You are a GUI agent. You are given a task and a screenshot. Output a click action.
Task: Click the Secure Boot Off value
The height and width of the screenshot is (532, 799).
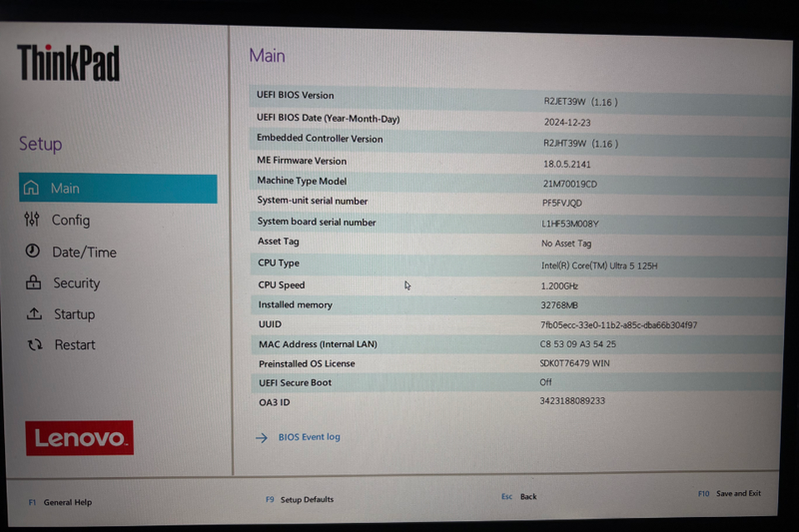[x=545, y=382]
